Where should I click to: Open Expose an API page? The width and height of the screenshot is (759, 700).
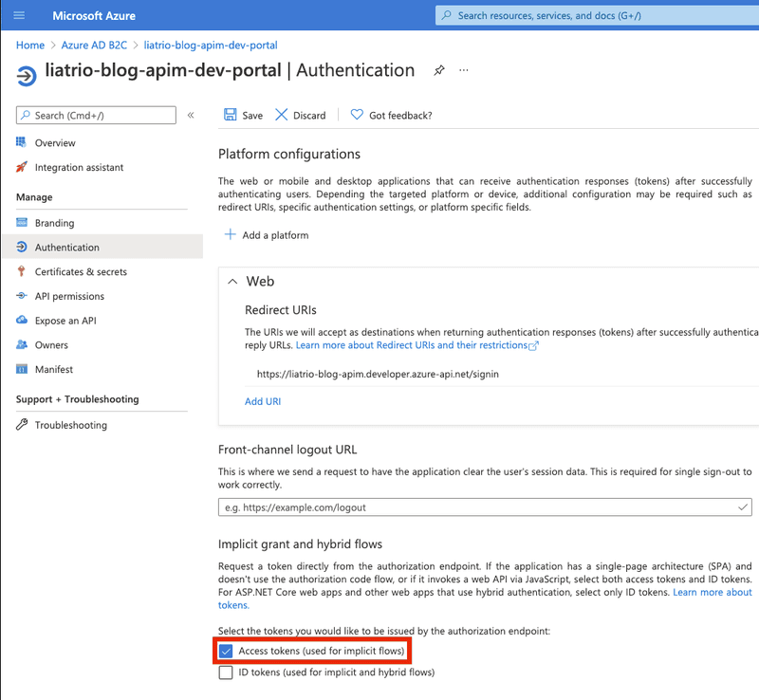tap(65, 321)
